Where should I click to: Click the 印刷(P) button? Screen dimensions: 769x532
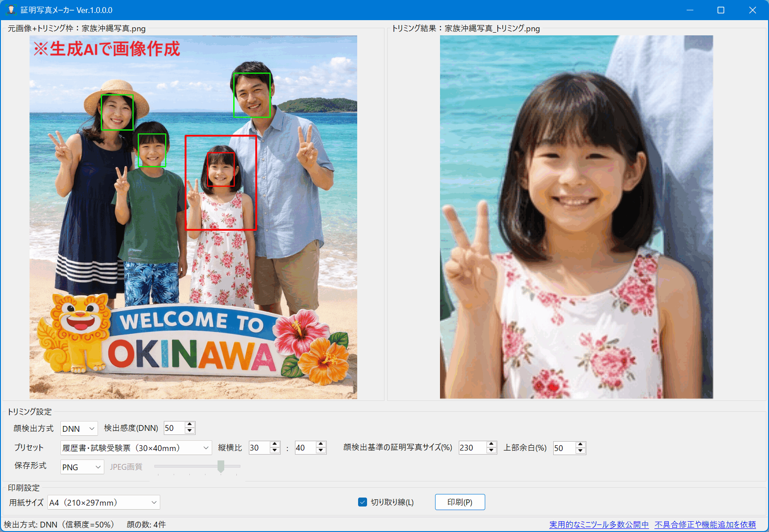click(x=460, y=502)
